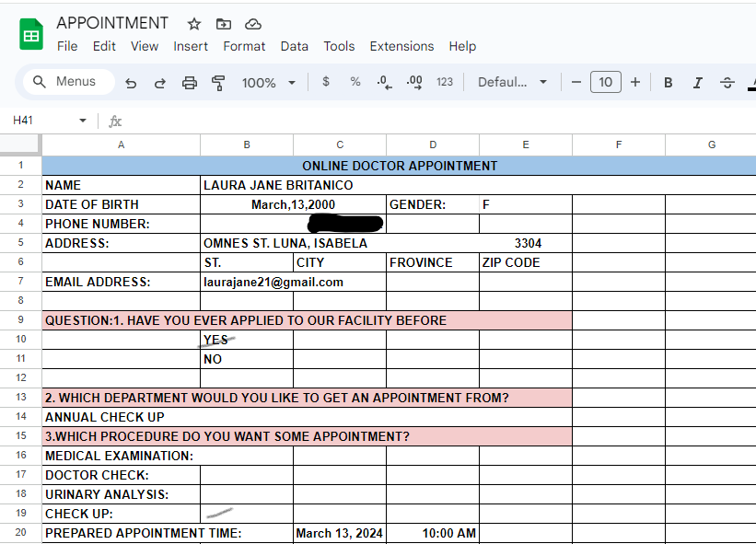The width and height of the screenshot is (756, 544).
Task: Click the NO answer cell
Action: pos(247,359)
